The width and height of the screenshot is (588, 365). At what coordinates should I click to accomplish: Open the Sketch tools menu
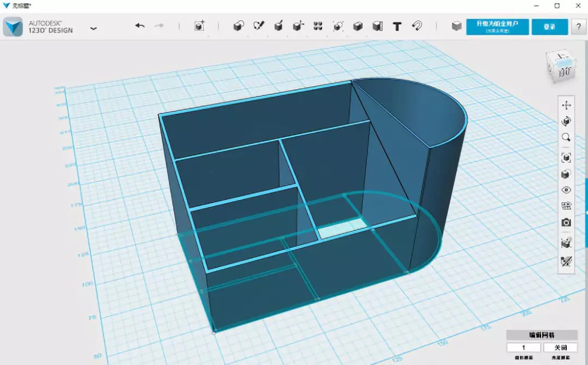pyautogui.click(x=259, y=26)
